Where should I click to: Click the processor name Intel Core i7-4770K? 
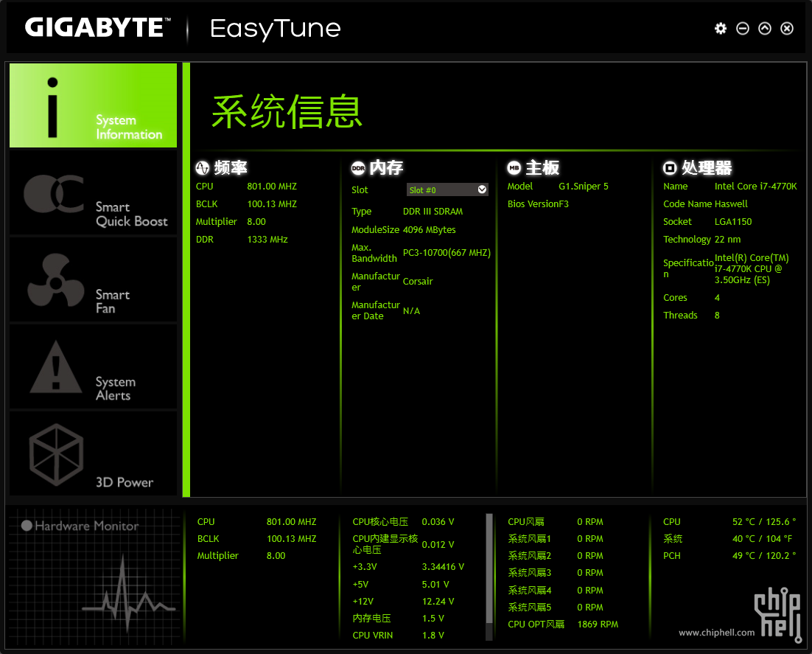(755, 187)
